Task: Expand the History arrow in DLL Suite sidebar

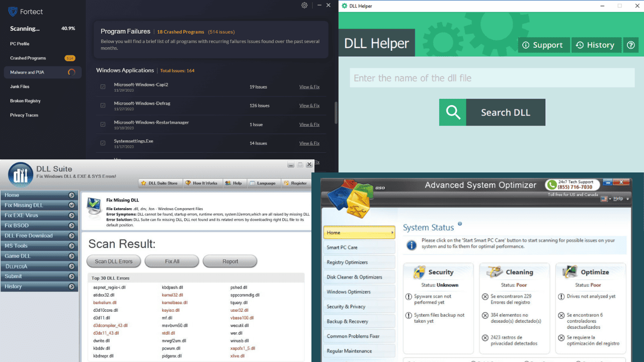Action: (x=71, y=287)
